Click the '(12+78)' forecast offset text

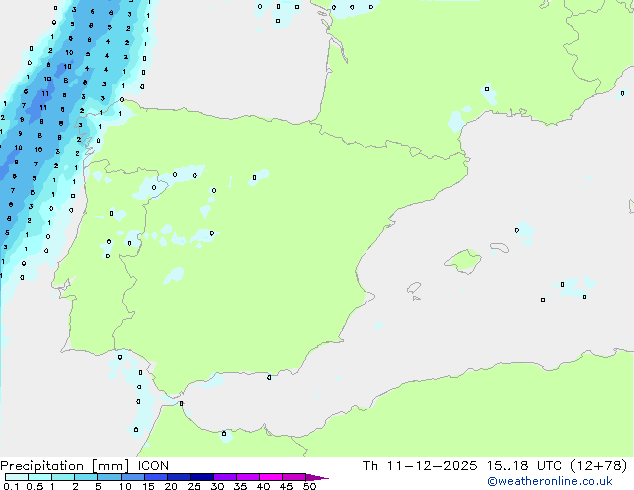coord(598,466)
